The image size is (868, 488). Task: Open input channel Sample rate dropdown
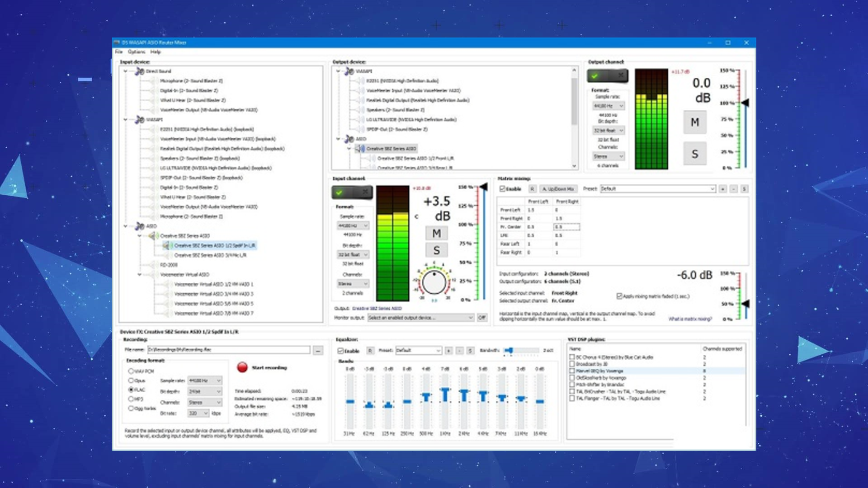point(353,225)
